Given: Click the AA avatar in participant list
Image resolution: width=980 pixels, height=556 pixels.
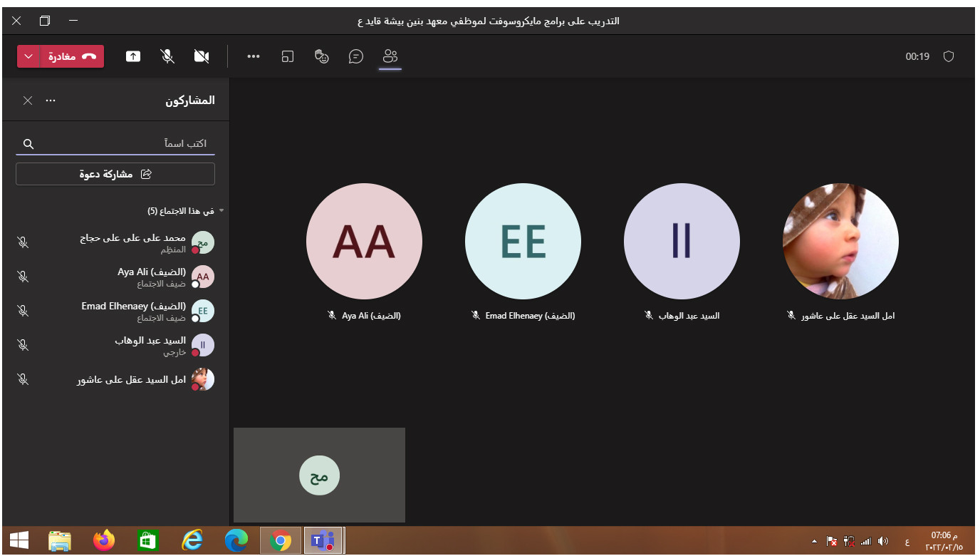Looking at the screenshot, I should [x=203, y=277].
